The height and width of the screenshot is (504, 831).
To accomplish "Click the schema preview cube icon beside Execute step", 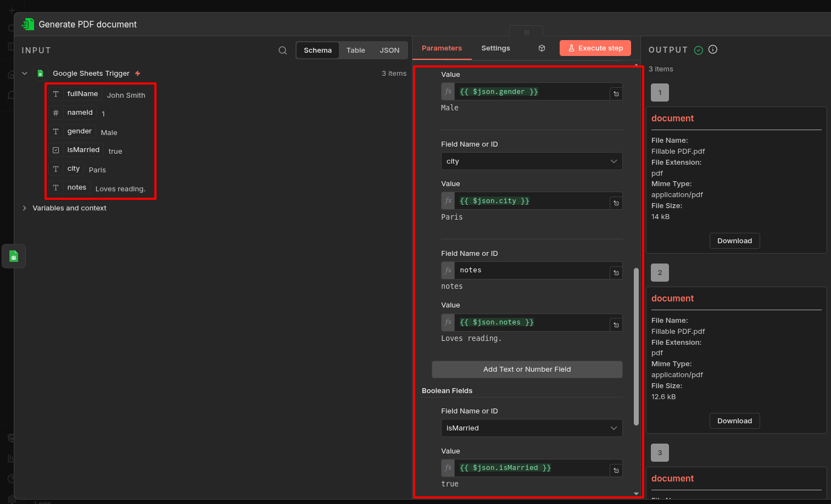I will 542,48.
